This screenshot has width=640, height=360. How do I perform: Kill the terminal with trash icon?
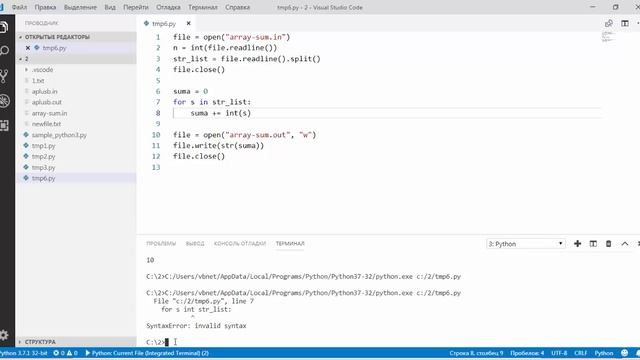(x=609, y=244)
